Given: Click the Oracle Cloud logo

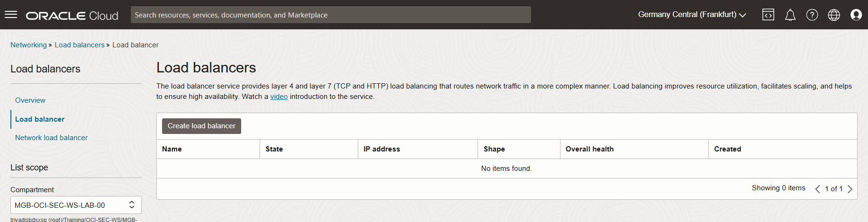Looking at the screenshot, I should coord(72,16).
